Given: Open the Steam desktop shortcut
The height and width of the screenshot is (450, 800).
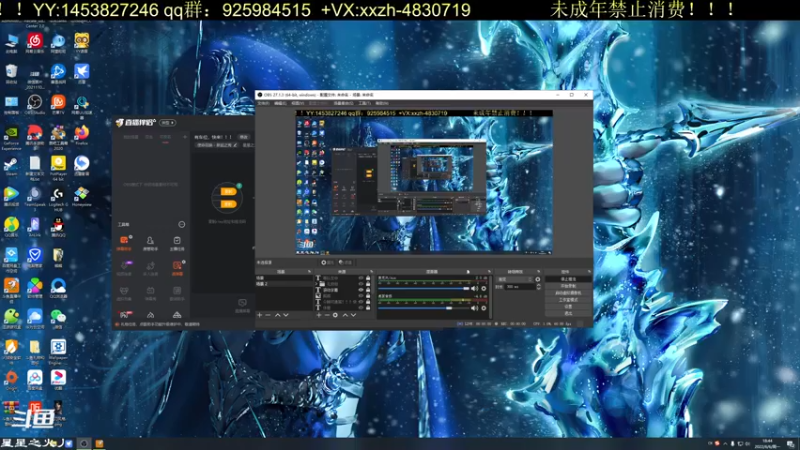Looking at the screenshot, I should [x=11, y=166].
